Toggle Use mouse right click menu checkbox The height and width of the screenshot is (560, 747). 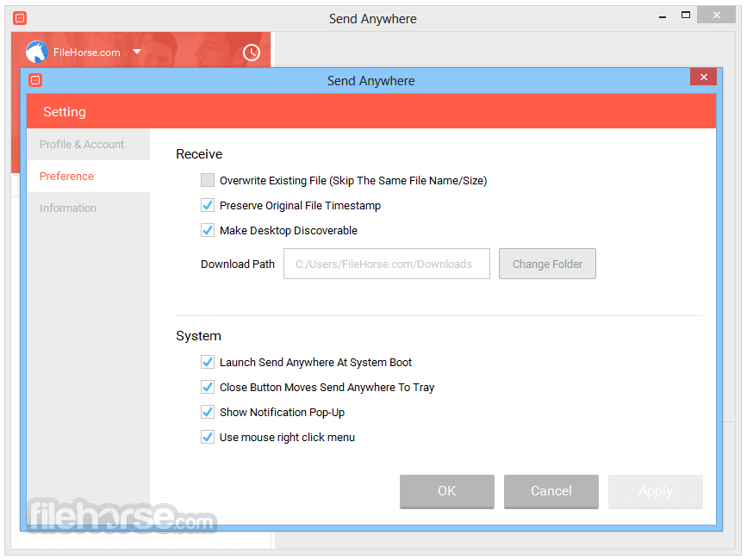[208, 437]
